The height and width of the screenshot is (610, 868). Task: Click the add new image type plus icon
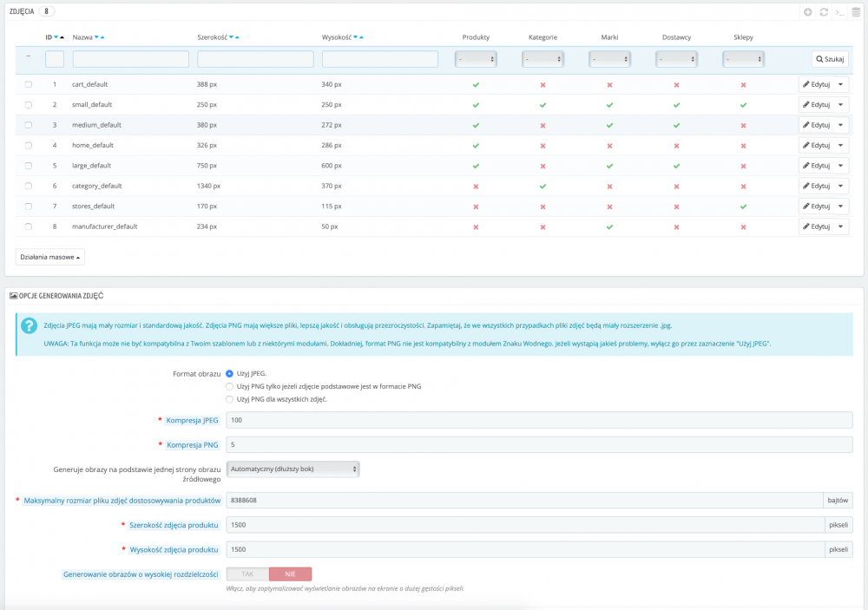pos(808,12)
